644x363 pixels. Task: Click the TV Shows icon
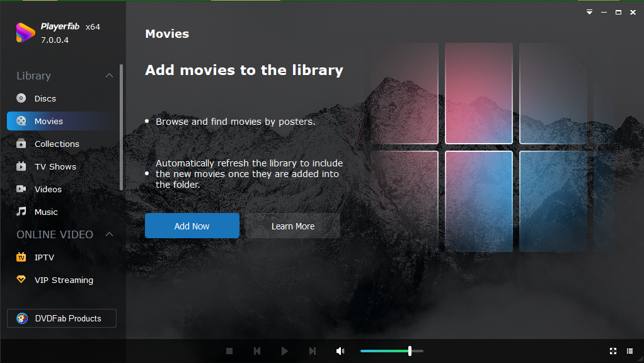(21, 166)
